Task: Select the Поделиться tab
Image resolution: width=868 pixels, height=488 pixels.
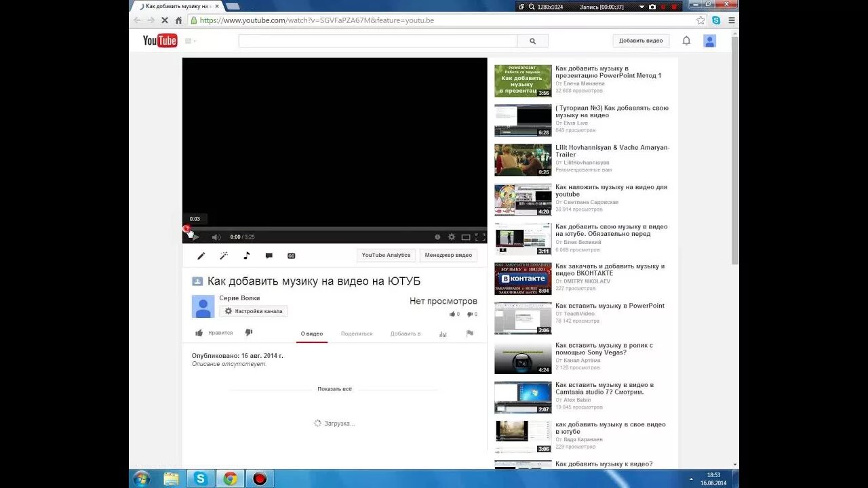Action: (357, 333)
